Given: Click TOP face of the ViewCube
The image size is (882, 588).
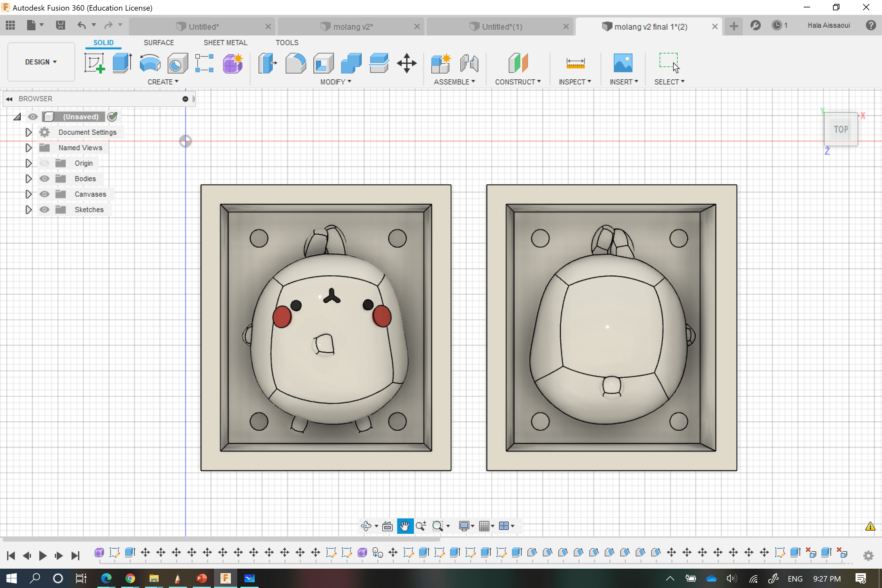Looking at the screenshot, I should [840, 129].
